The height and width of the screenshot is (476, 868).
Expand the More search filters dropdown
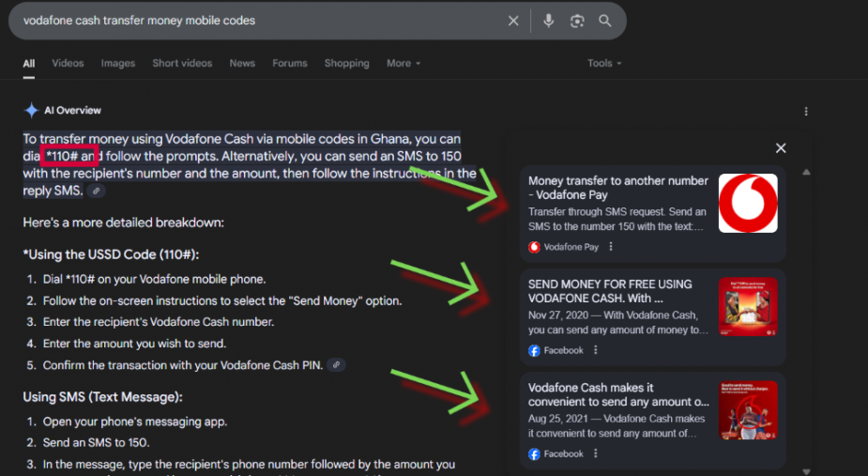(404, 63)
